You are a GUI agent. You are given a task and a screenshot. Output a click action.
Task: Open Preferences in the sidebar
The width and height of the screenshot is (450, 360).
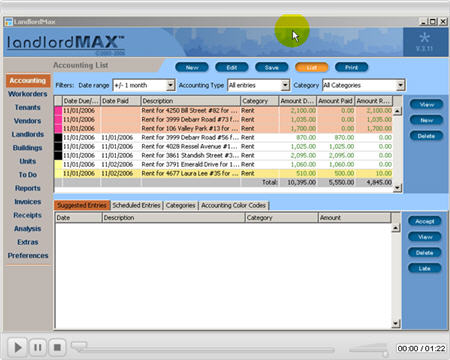coord(28,255)
